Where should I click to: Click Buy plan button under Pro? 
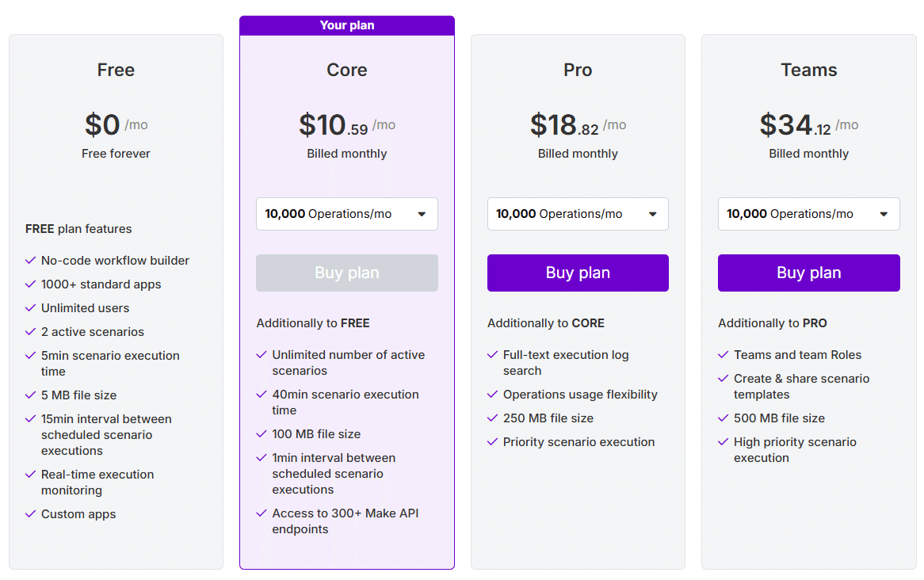click(x=578, y=273)
